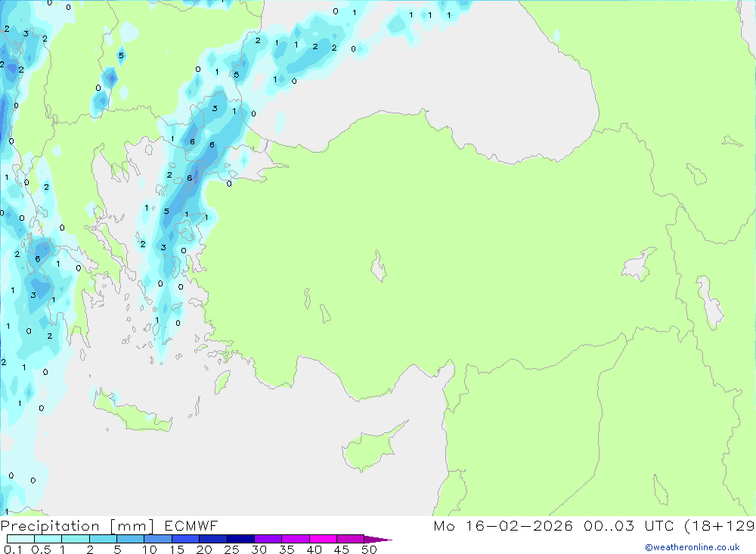Viewport: 756px width, 554px height.
Task: Select the '10' legend scale label
Action: 150,549
